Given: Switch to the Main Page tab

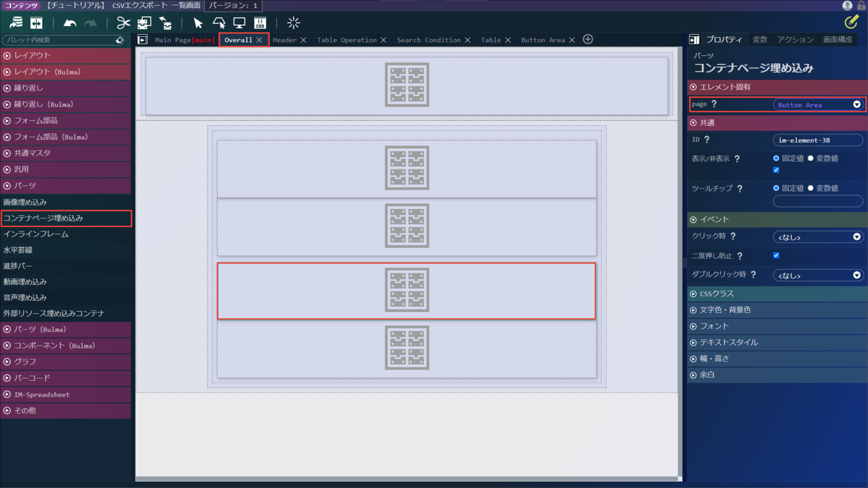Looking at the screenshot, I should pyautogui.click(x=184, y=40).
